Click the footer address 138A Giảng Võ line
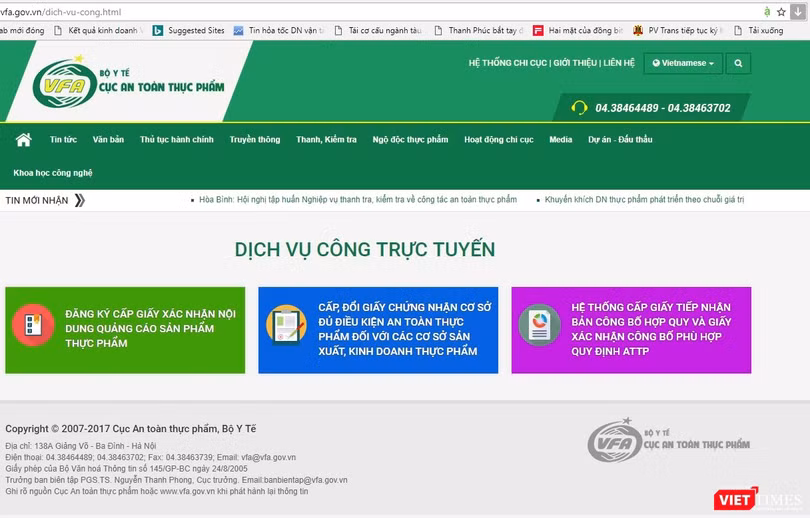Viewport: 810px width, 518px height. (81, 446)
